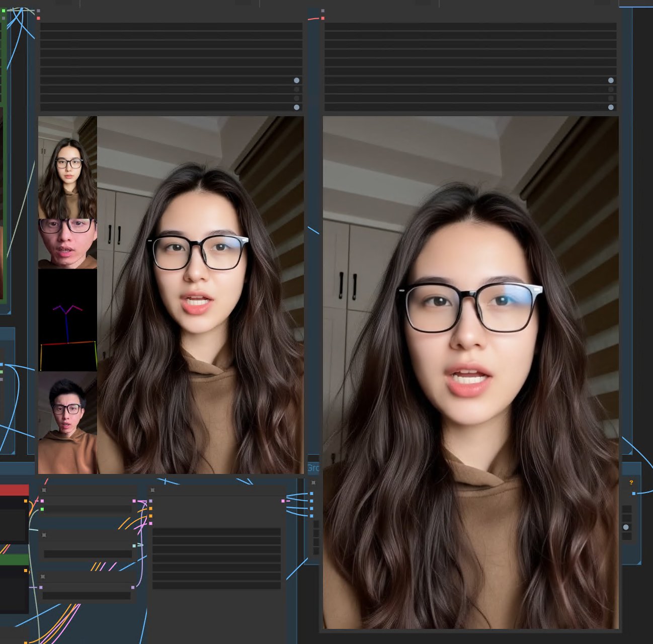Click the red input socket on right preview node
The image size is (653, 644).
[x=322, y=19]
